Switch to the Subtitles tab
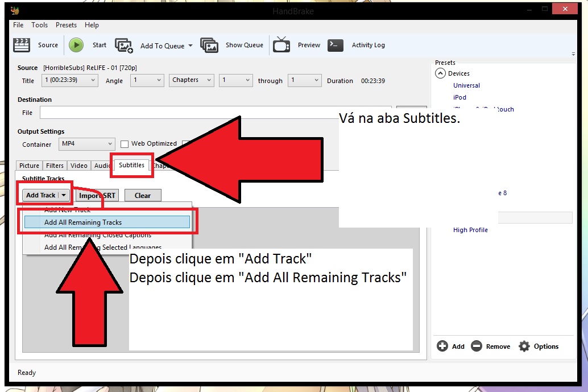The image size is (588, 392). [131, 165]
